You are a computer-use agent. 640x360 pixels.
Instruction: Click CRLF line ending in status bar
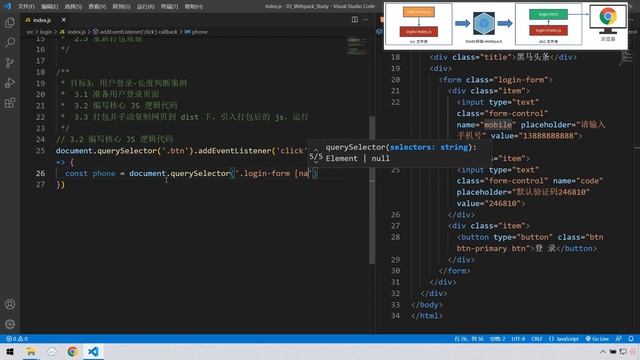(x=536, y=339)
